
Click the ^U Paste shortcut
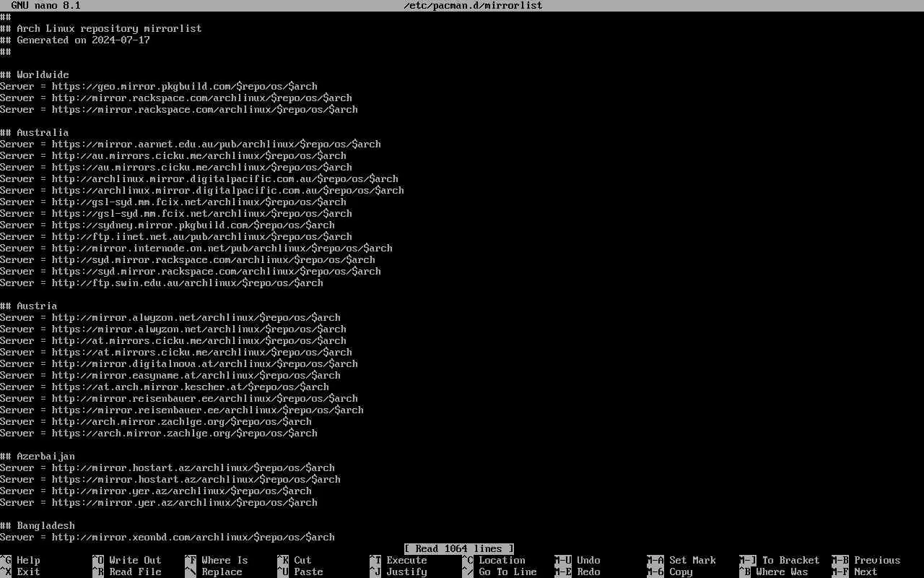[300, 571]
